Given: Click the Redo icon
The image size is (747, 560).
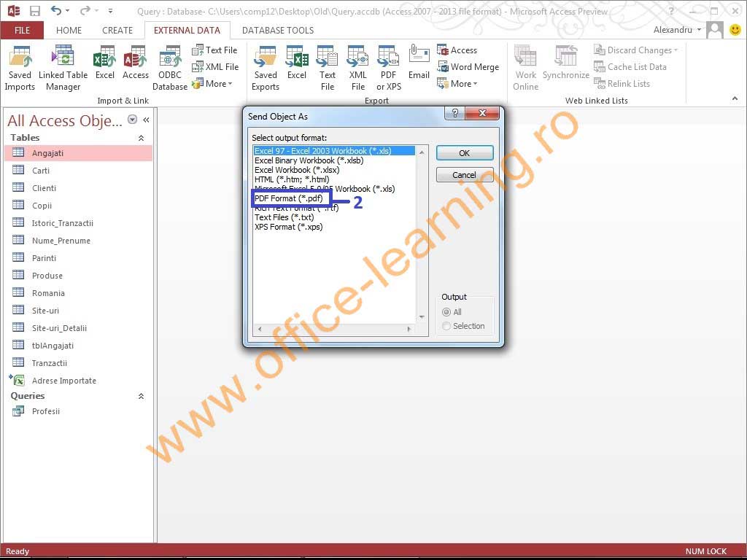Looking at the screenshot, I should point(85,10).
